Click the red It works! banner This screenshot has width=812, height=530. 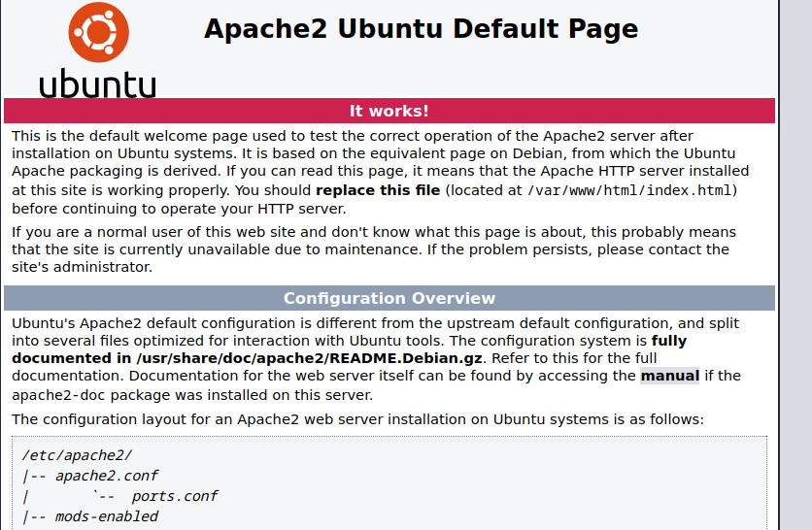coord(389,111)
